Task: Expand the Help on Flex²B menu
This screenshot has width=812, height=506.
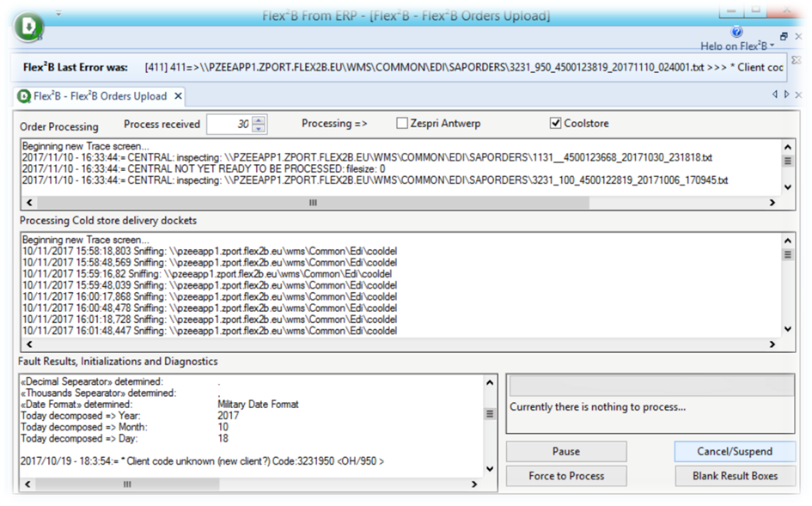Action: pos(737,46)
